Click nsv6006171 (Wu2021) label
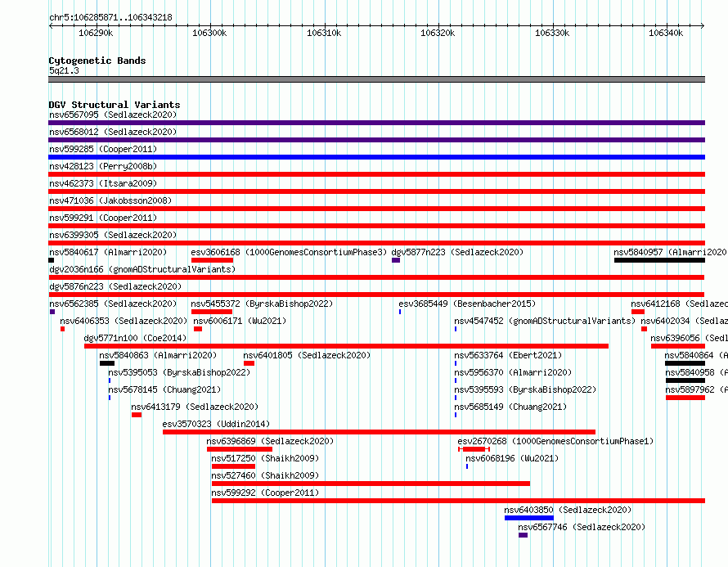Viewport: 728px width, 567px height. (240, 321)
